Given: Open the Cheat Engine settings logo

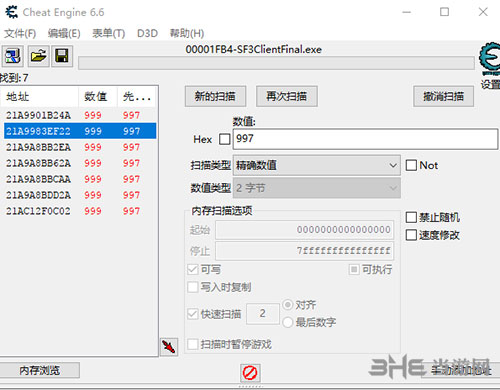Looking at the screenshot, I should [490, 59].
